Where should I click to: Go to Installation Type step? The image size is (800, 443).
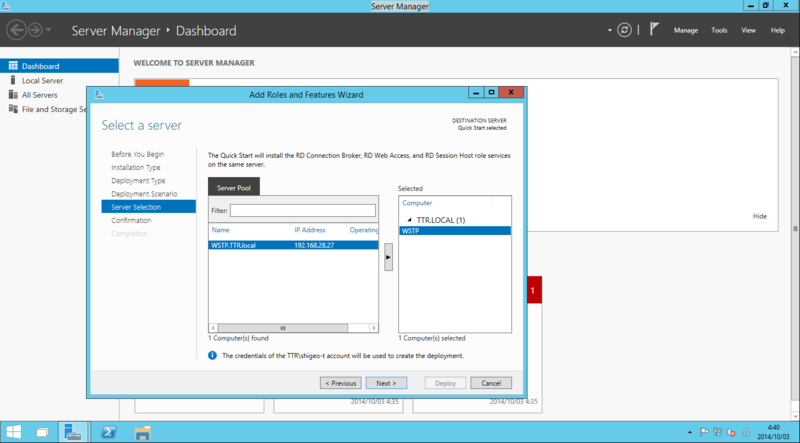click(x=136, y=167)
